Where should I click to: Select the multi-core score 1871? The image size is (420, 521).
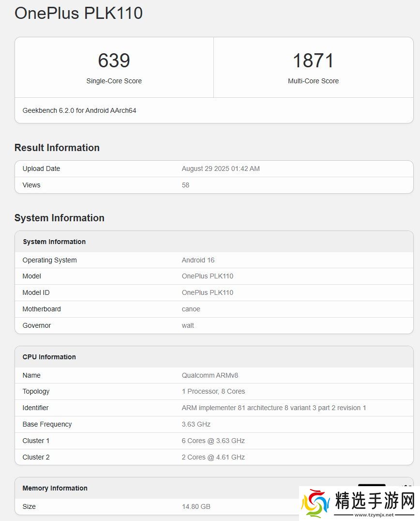point(313,61)
